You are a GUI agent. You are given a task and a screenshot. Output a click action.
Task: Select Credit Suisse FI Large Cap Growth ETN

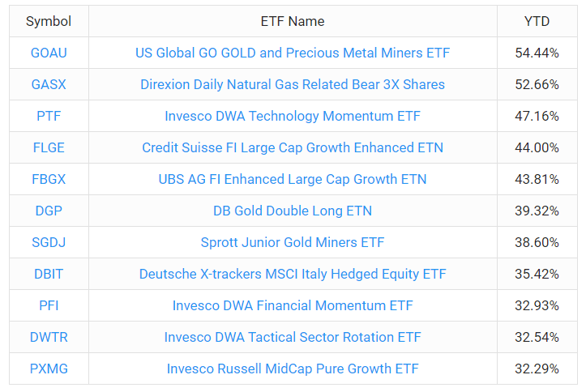293,147
